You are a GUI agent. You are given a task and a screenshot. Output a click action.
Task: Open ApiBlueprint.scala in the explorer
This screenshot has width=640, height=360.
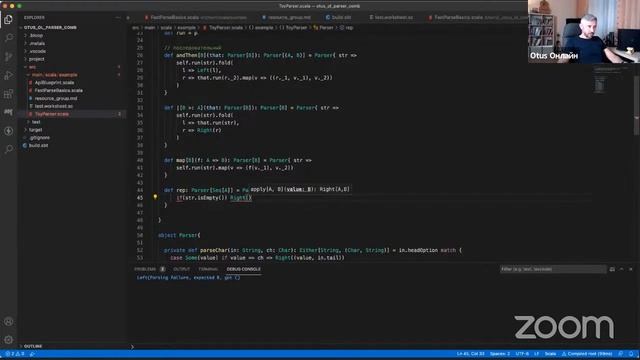pyautogui.click(x=54, y=82)
